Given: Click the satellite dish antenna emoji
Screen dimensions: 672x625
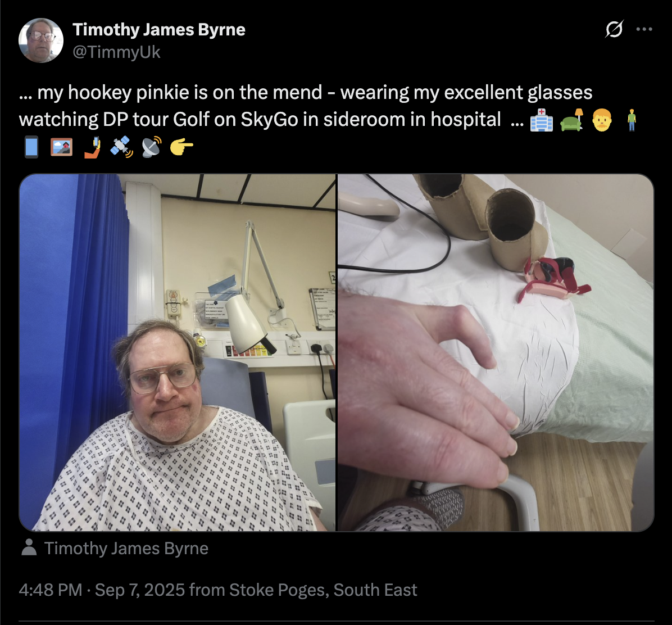Looking at the screenshot, I should pos(151,147).
